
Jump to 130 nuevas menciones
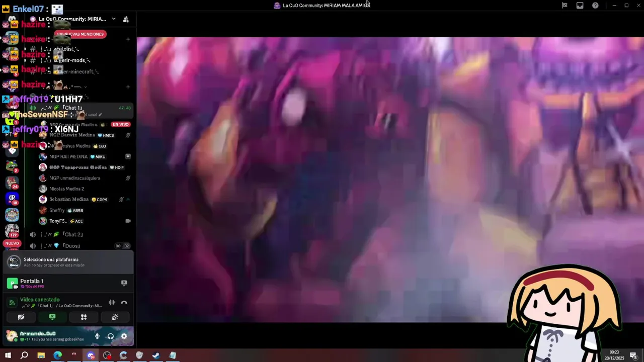(x=80, y=34)
